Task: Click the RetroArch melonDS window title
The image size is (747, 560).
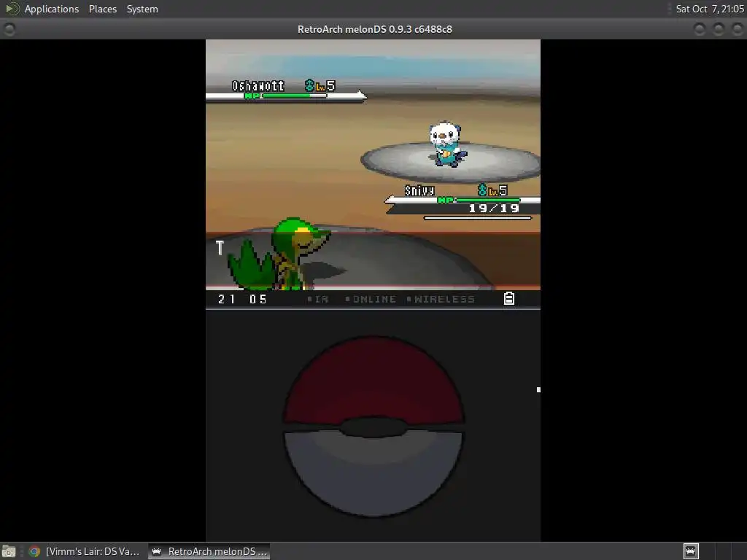Action: (x=374, y=29)
